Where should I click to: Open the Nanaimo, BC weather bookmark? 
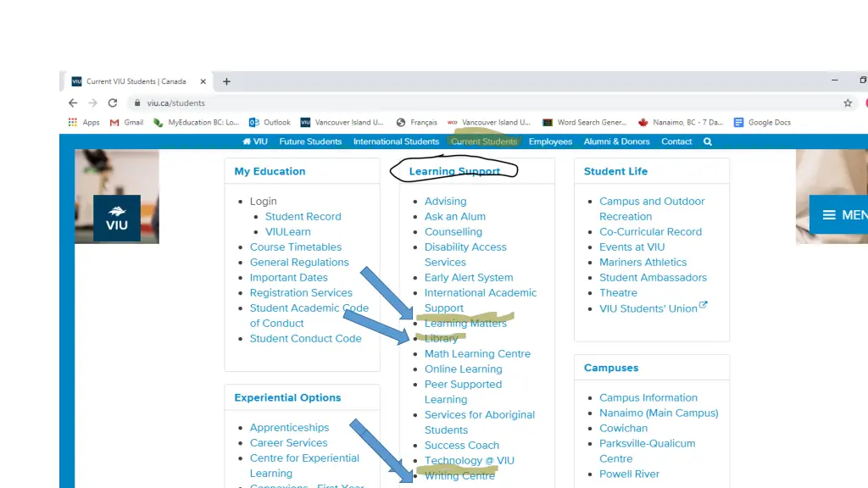click(681, 122)
